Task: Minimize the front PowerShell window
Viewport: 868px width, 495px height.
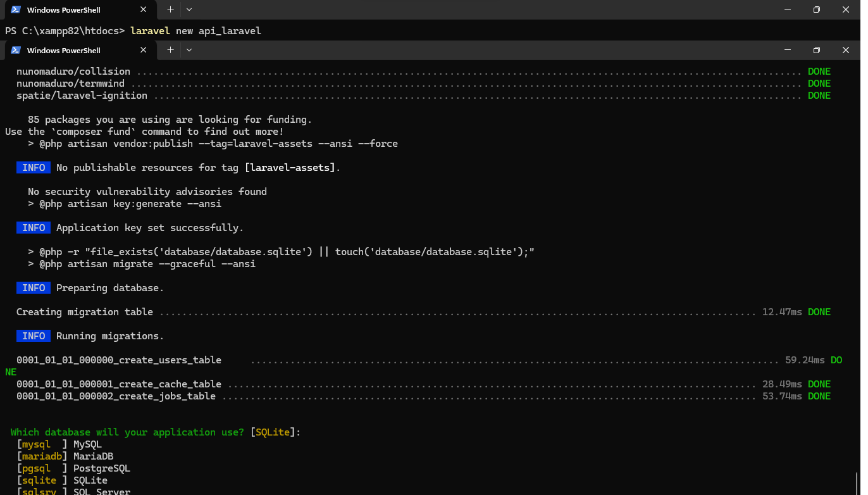Action: [788, 50]
